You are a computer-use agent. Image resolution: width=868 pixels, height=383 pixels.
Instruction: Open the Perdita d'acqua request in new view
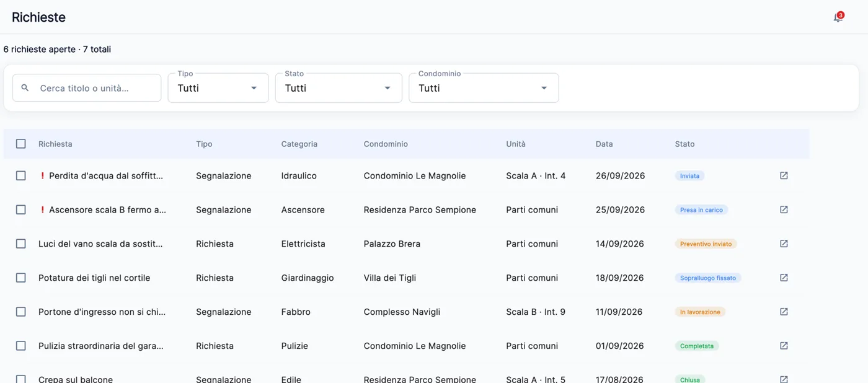pyautogui.click(x=784, y=175)
